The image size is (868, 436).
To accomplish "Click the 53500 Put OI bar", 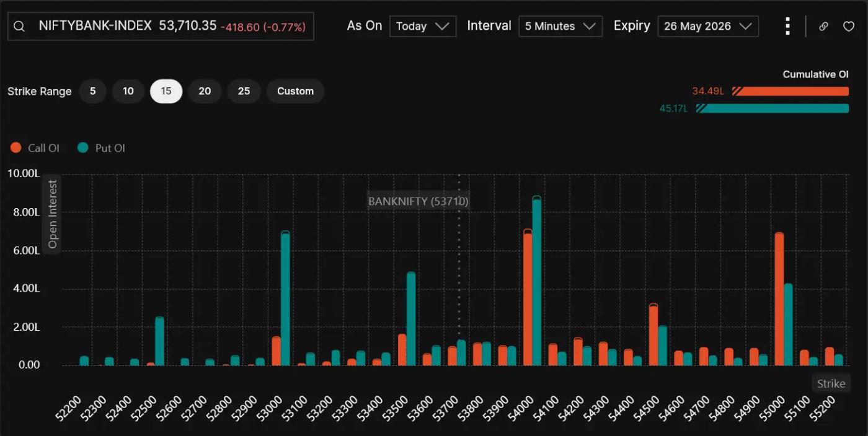I will [411, 319].
